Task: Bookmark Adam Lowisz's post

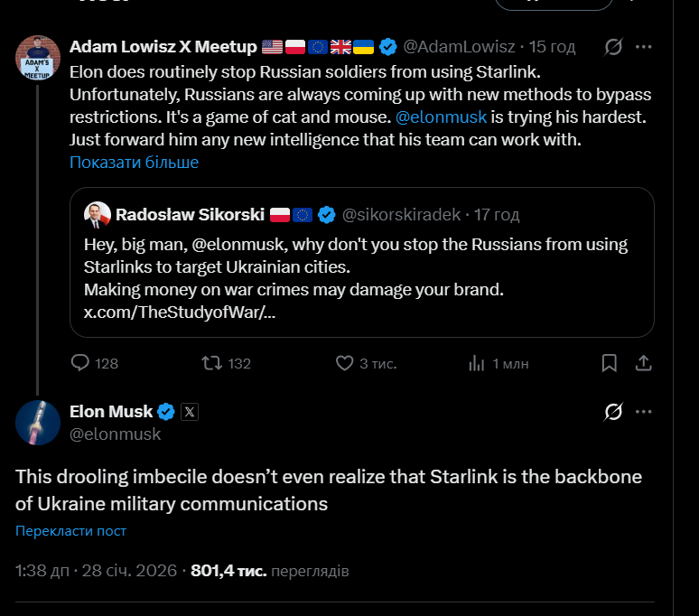Action: click(610, 363)
